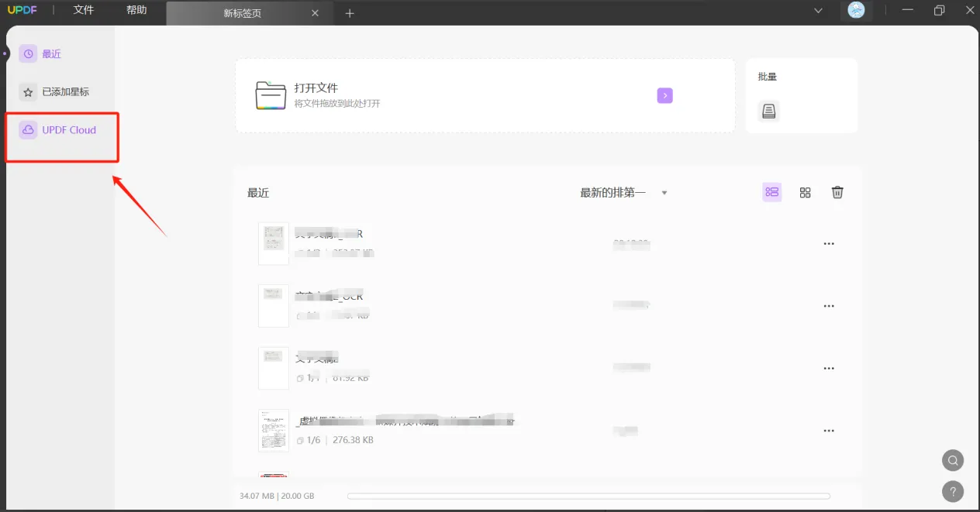Click the 批量 heading

click(x=768, y=77)
